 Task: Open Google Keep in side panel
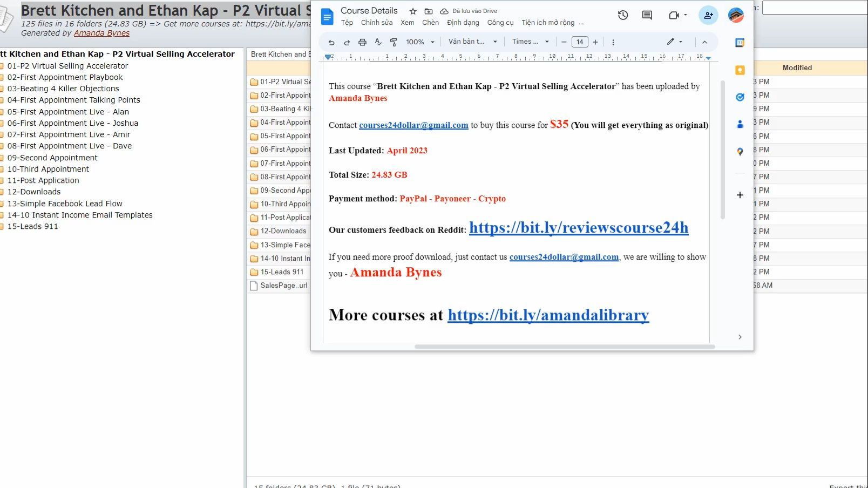tap(740, 70)
